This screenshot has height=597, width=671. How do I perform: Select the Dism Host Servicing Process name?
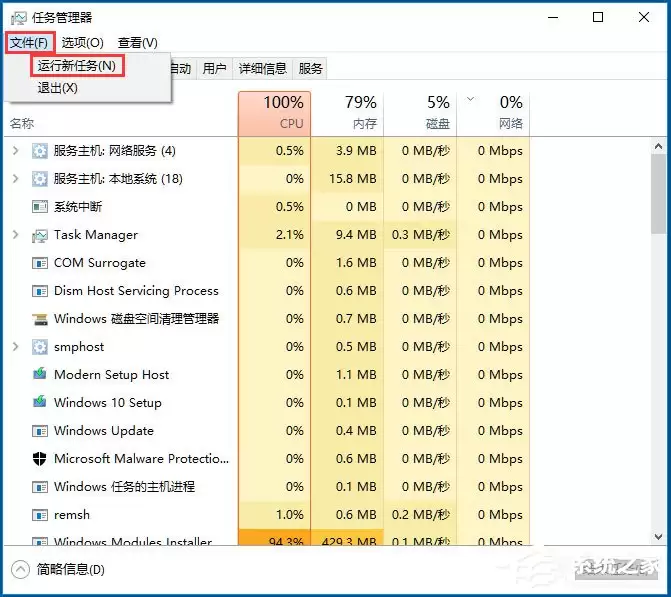pos(136,291)
